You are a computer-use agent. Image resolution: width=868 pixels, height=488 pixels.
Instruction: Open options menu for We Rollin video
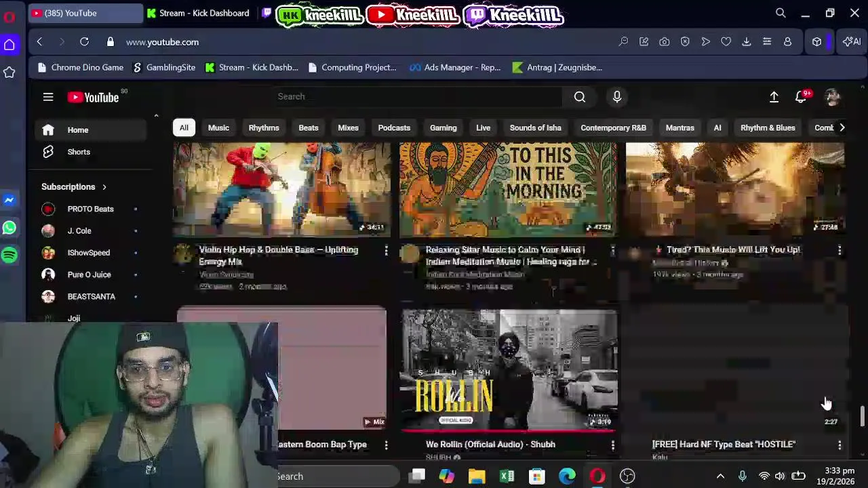coord(612,445)
